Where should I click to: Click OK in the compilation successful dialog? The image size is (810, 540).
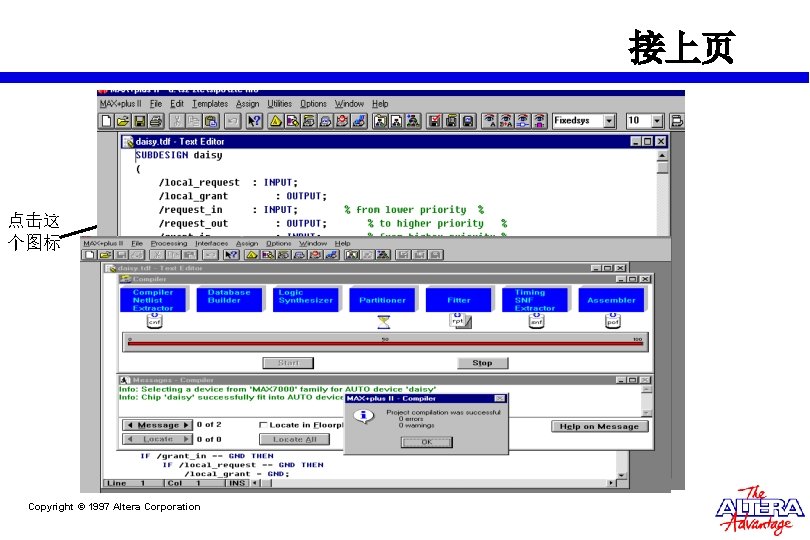click(427, 442)
